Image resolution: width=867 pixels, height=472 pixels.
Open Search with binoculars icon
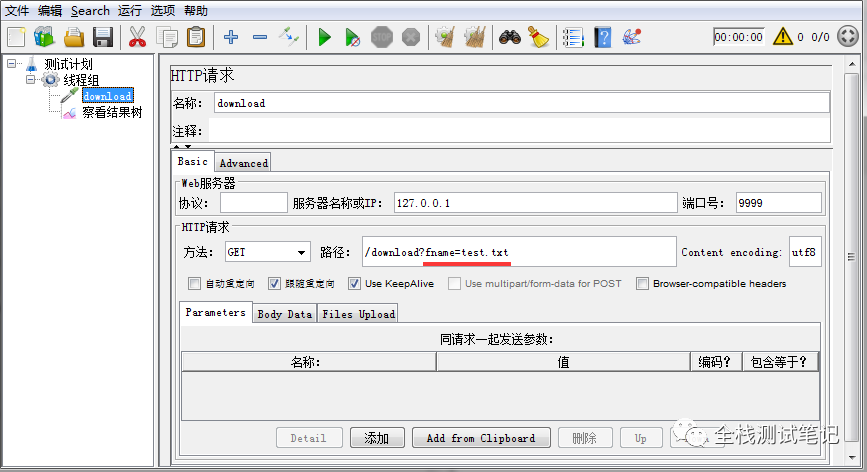point(510,37)
